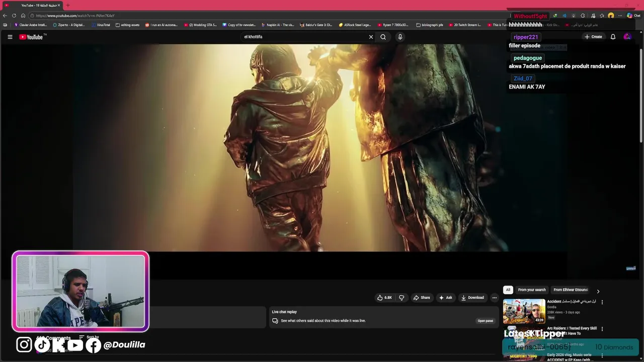Click the Create button
644x362 pixels.
pos(593,37)
